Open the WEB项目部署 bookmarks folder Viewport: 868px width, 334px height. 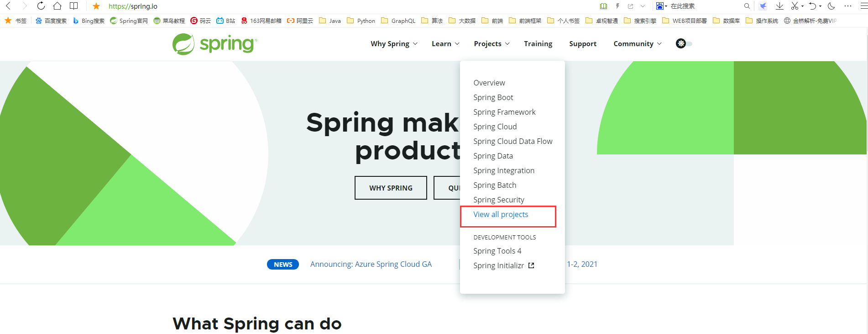coord(684,21)
